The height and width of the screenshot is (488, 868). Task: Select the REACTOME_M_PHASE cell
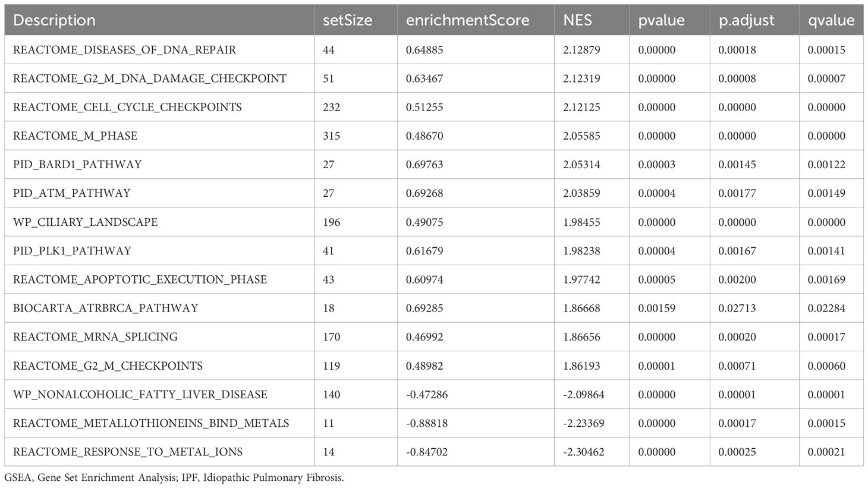pyautogui.click(x=159, y=136)
